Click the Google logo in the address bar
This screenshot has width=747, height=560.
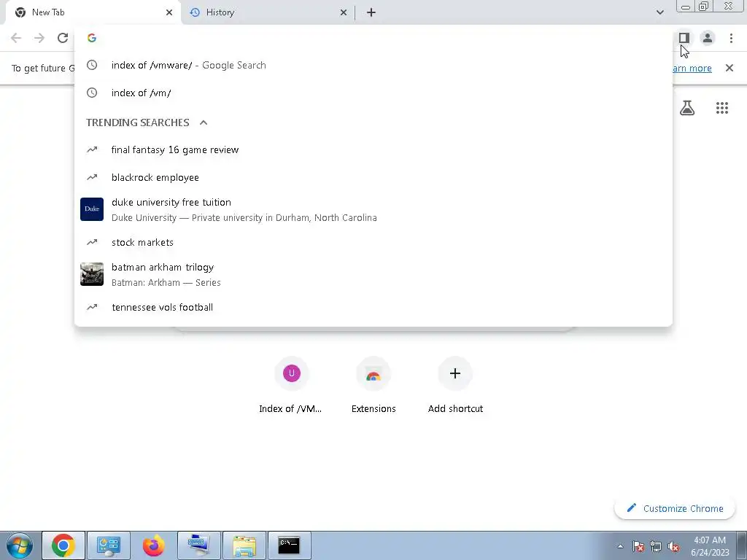(92, 38)
